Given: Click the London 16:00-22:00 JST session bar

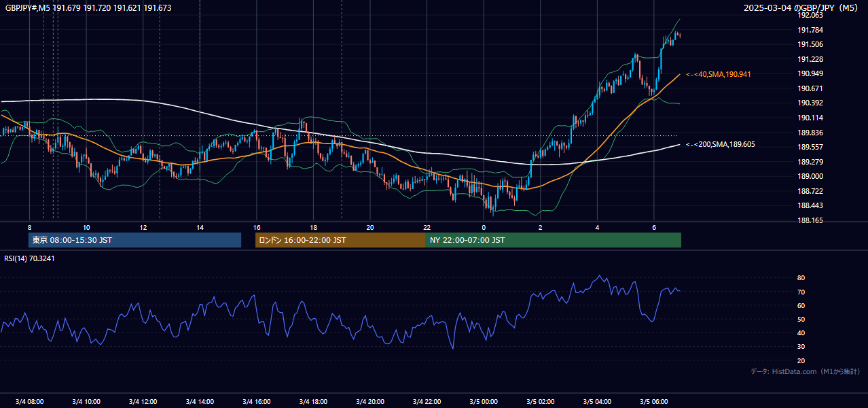Looking at the screenshot, I should pos(340,240).
